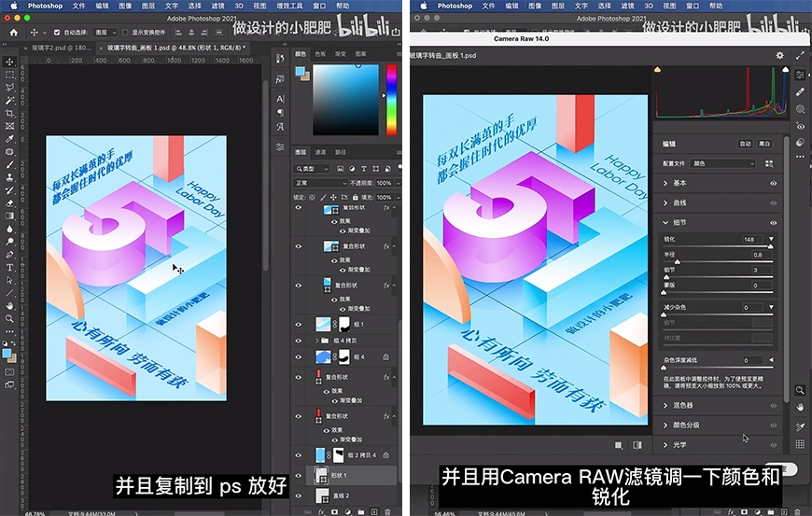
Task: Select the Brush tool
Action: click(x=9, y=164)
